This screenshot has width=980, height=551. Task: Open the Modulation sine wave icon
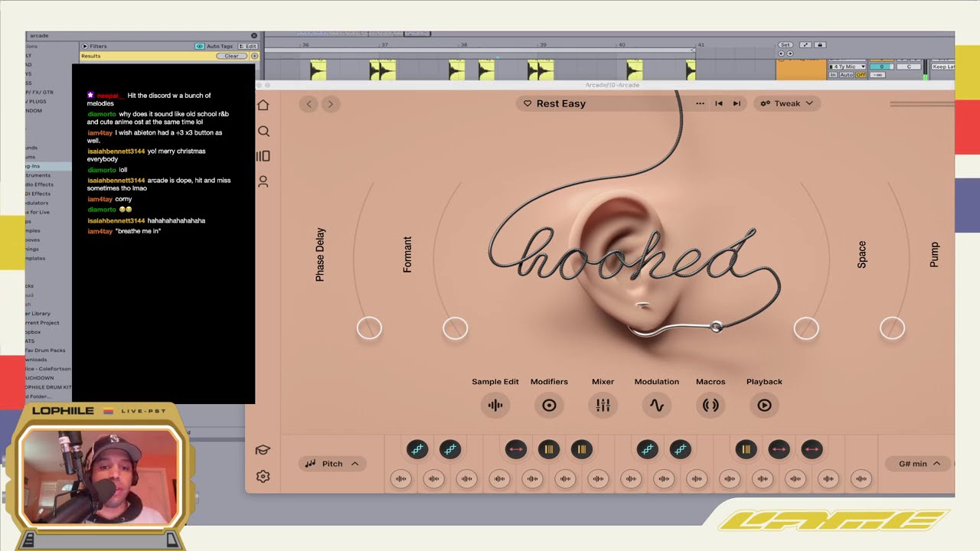[657, 406]
